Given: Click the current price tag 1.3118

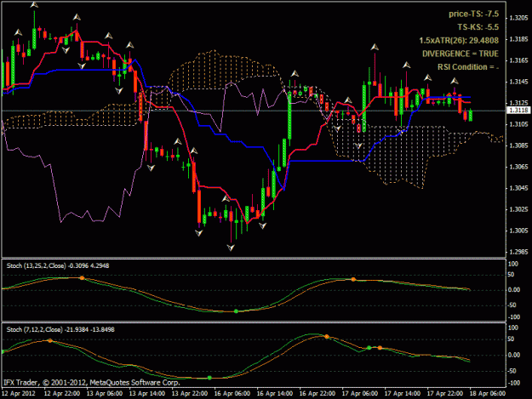Looking at the screenshot, I should click(x=518, y=111).
